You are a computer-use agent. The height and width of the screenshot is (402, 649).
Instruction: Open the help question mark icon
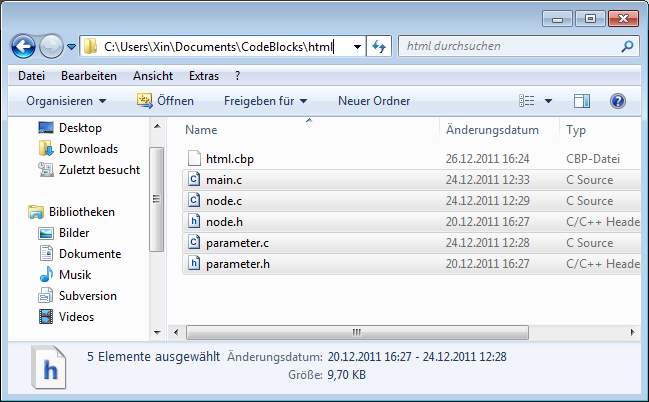(617, 101)
